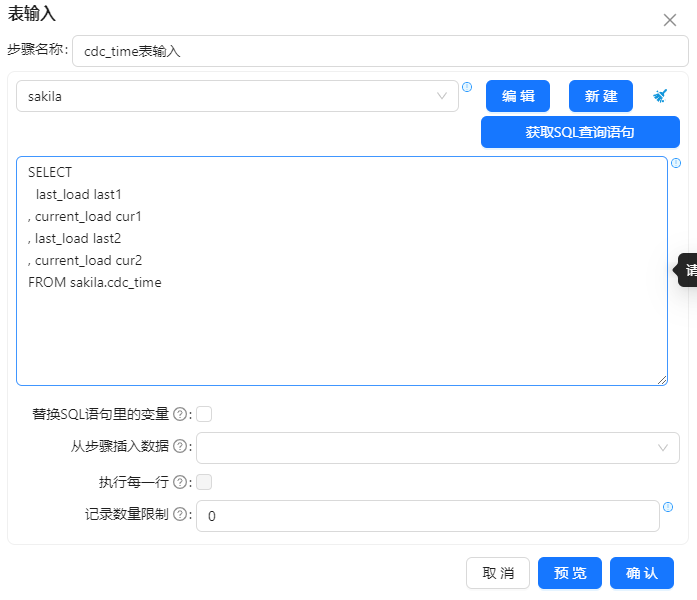
Task: Click the 编辑 button
Action: (x=518, y=96)
